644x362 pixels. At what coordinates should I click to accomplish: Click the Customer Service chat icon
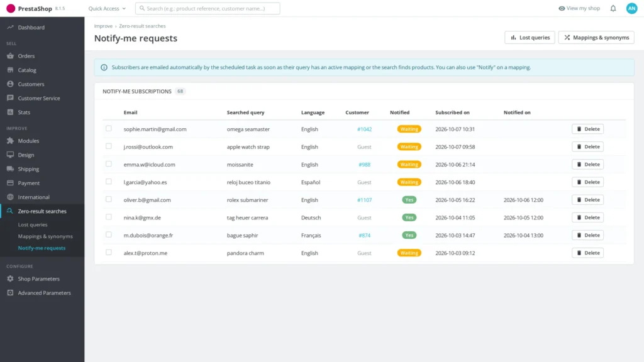pyautogui.click(x=10, y=98)
